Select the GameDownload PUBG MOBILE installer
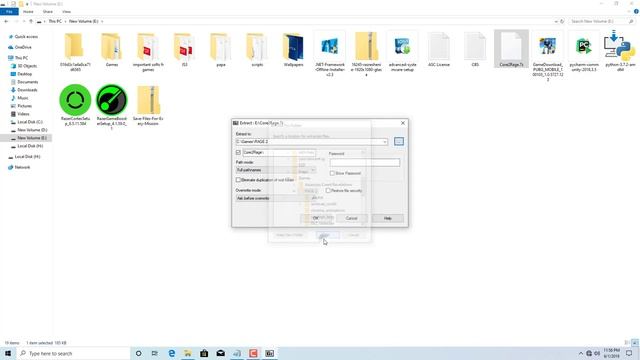 (x=548, y=57)
